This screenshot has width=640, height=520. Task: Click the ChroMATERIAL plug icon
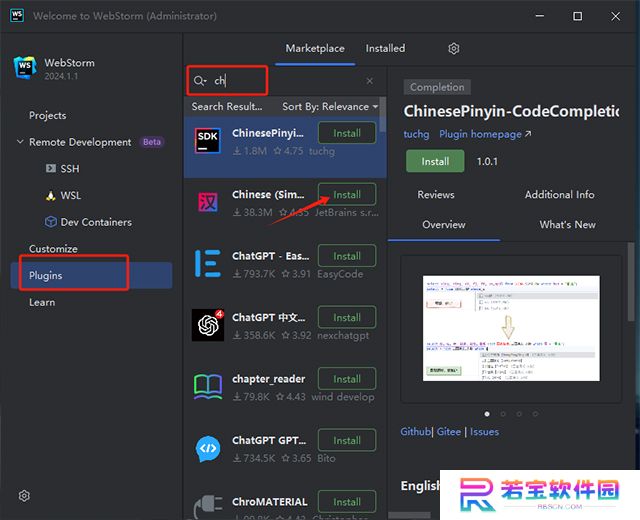coord(208,507)
